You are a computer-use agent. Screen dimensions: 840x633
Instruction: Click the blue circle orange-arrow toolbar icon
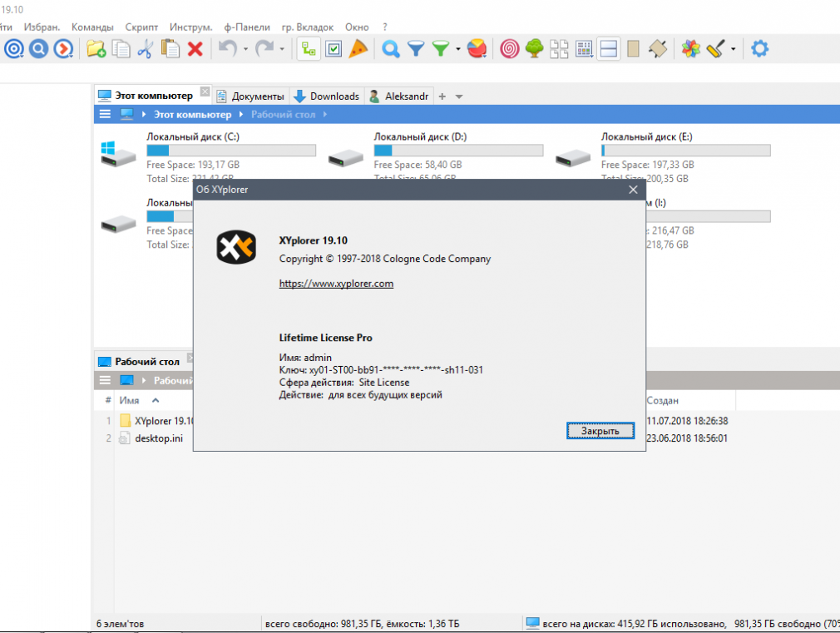[63, 49]
